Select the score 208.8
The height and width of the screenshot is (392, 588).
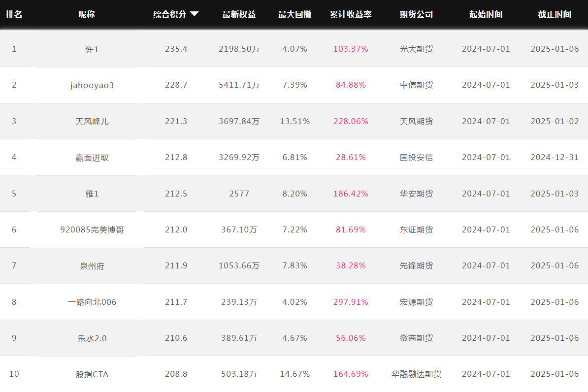pos(176,374)
